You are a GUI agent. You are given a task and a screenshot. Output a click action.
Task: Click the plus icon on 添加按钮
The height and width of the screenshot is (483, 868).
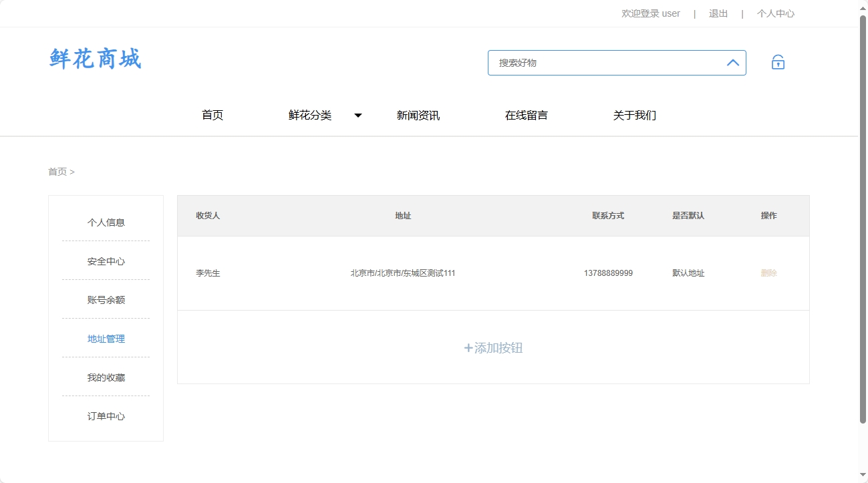coord(467,348)
